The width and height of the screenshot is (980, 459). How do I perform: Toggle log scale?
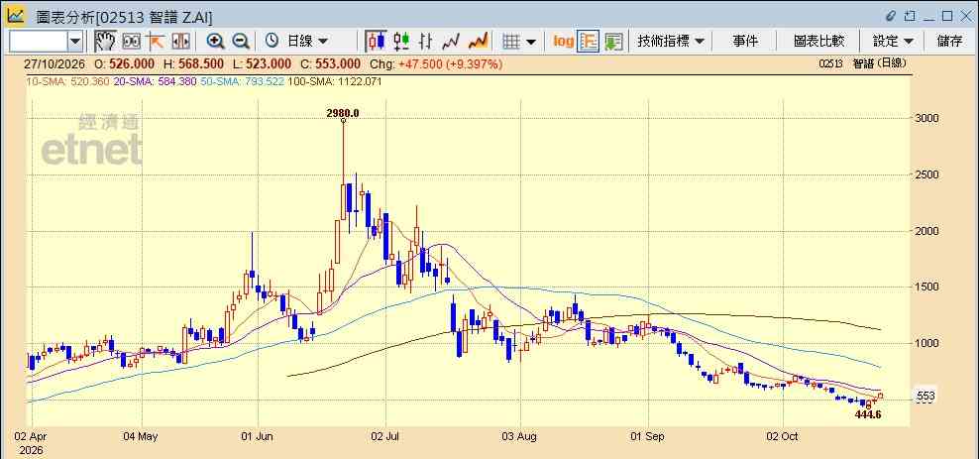pos(563,42)
